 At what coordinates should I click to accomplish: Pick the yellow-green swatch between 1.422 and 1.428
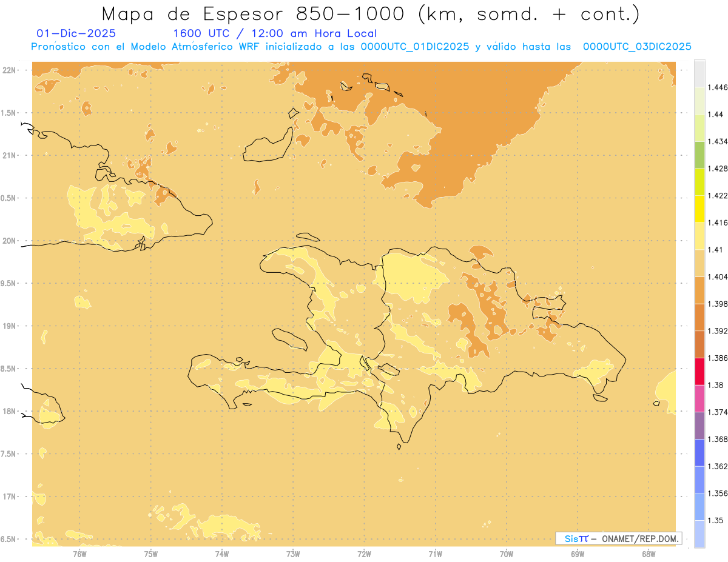click(699, 182)
